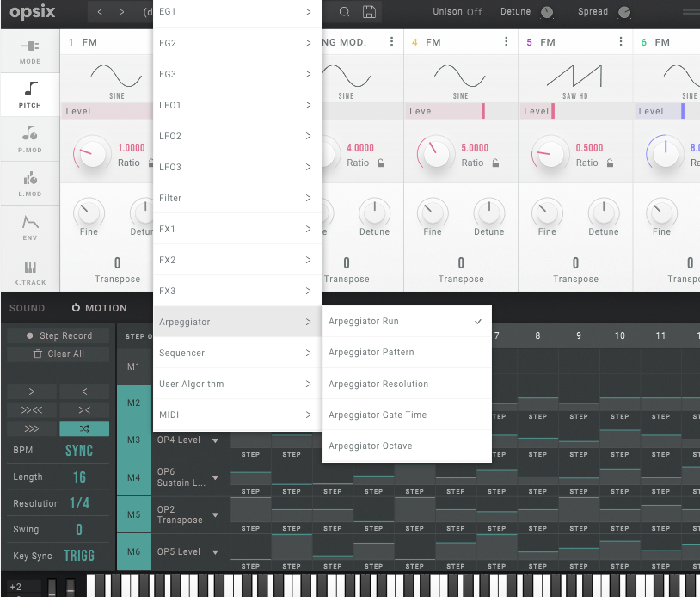Toggle the MOTION power button

coord(76,308)
